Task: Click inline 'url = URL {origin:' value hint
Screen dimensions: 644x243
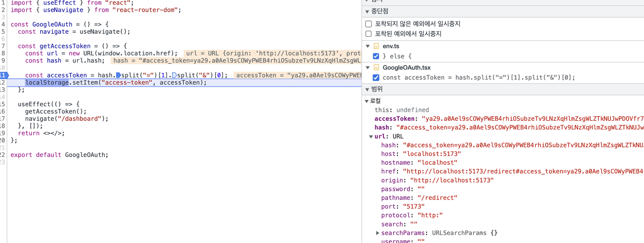Action: [x=273, y=53]
